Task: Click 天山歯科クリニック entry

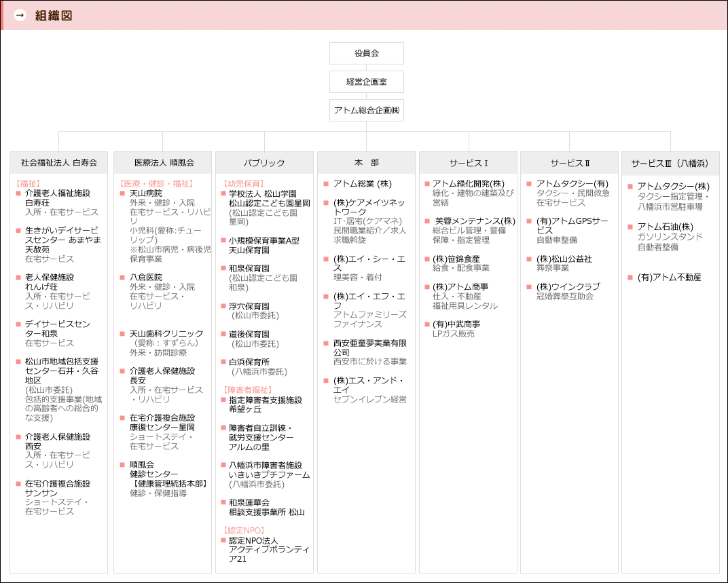Action: (166, 334)
